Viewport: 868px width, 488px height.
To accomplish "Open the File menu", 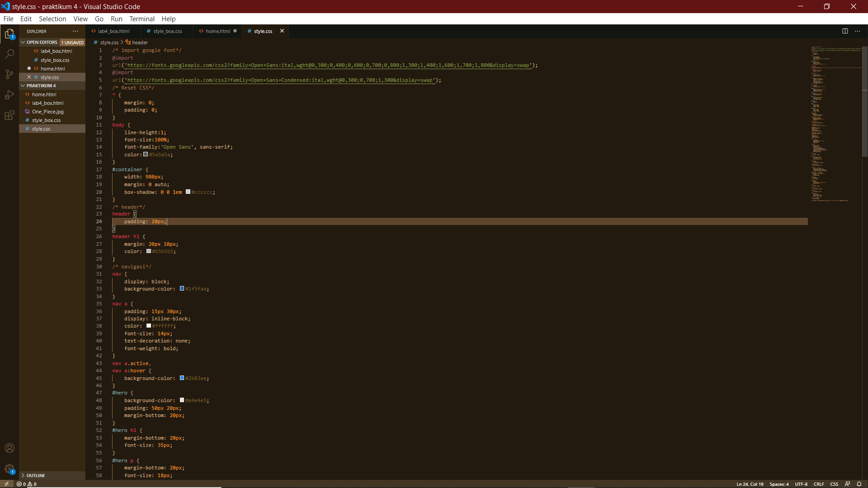I will click(9, 19).
